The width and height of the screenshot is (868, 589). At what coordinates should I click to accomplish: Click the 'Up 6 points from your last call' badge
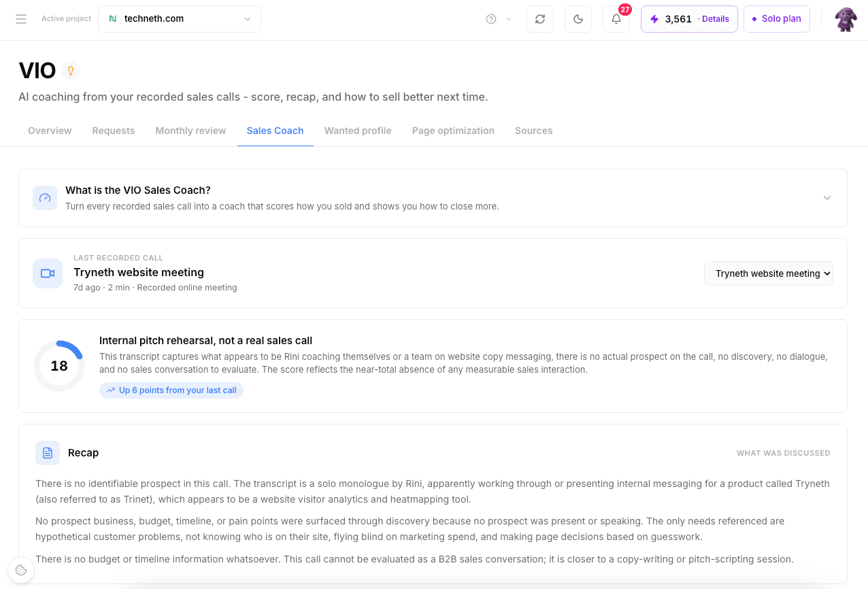(x=171, y=390)
